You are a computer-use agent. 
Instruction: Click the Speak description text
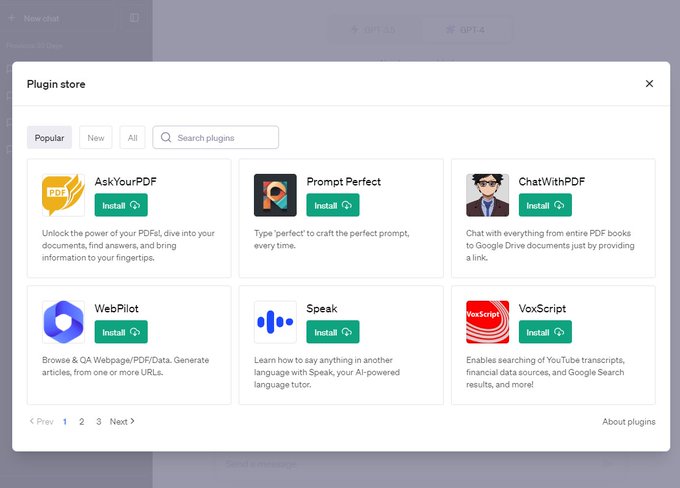[x=327, y=372]
